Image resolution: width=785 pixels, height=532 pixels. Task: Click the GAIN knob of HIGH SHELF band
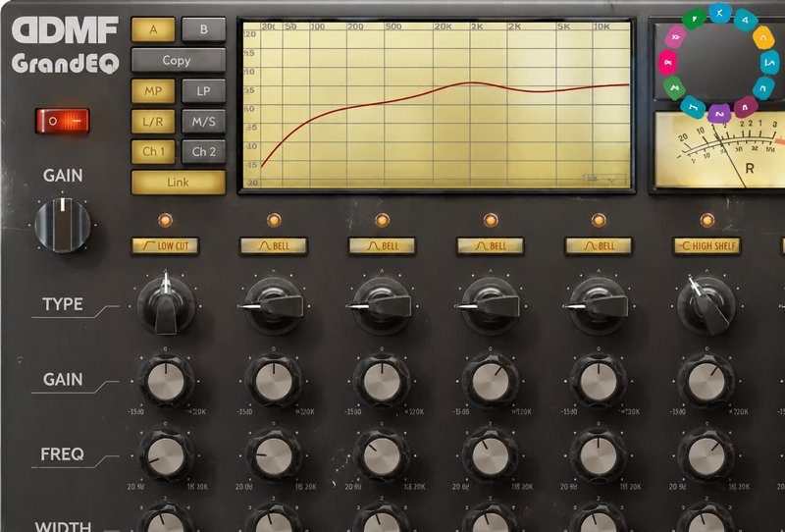point(706,381)
